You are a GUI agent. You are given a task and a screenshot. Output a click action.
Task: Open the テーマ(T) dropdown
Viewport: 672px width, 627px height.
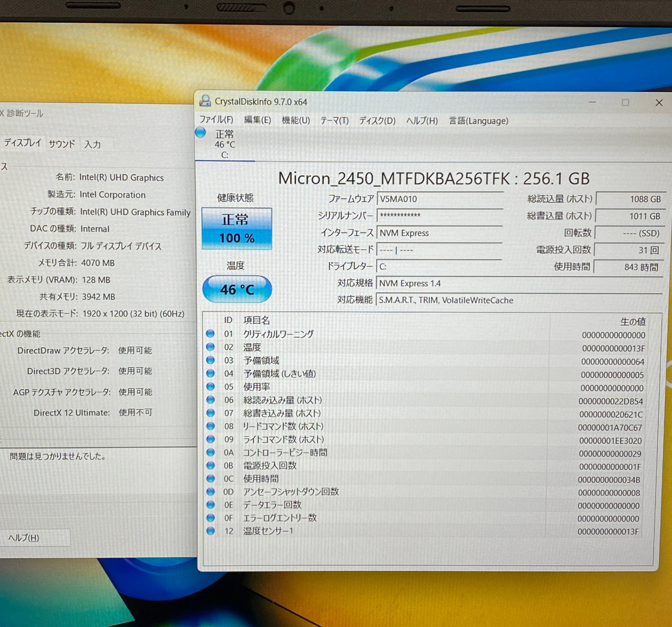click(x=334, y=121)
